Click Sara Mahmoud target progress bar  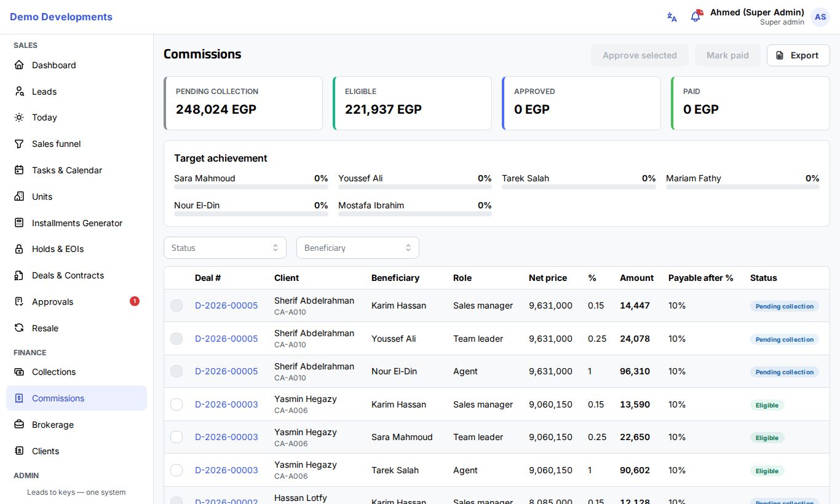[251, 187]
